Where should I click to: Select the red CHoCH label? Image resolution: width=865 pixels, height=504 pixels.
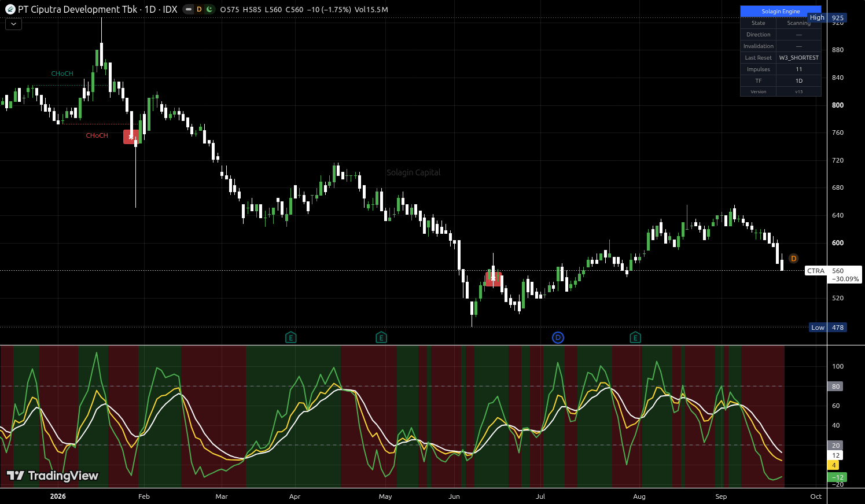(97, 135)
